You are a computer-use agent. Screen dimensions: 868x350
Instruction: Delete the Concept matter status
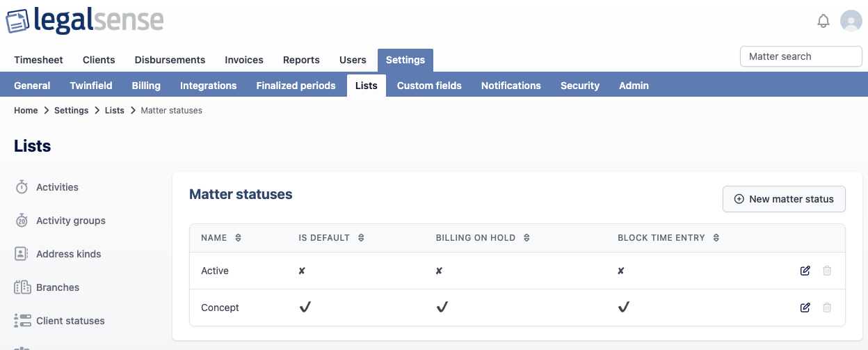pos(827,308)
